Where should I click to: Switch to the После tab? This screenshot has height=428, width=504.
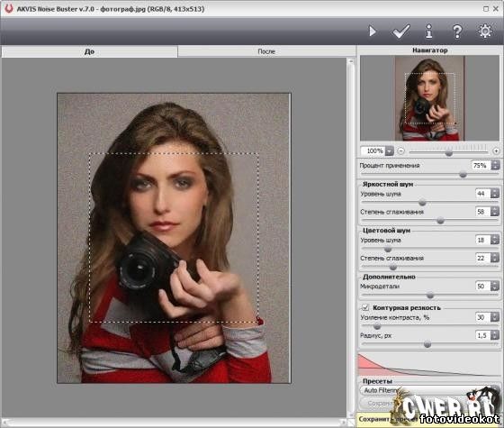pos(266,51)
